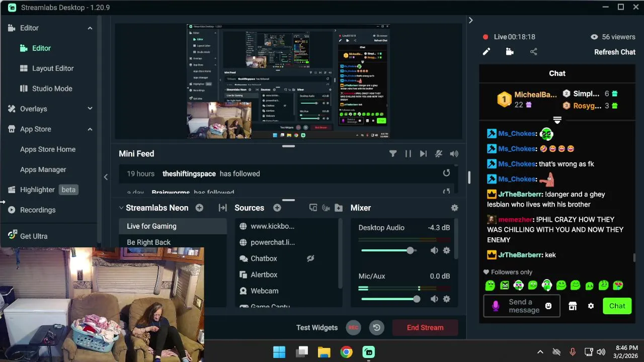Toggle mute event notifications bell icon
This screenshot has width=644, height=362.
tap(439, 154)
